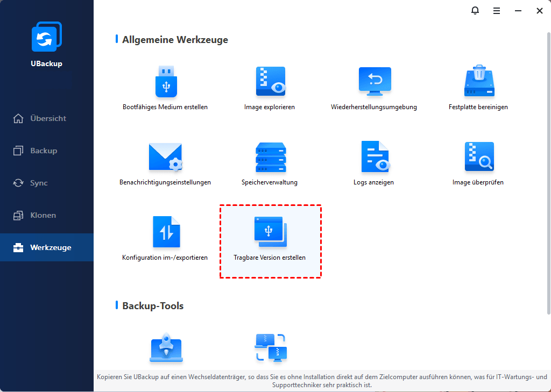This screenshot has width=551, height=392.
Task: Click the Logs anzeigen icon
Action: [x=375, y=157]
